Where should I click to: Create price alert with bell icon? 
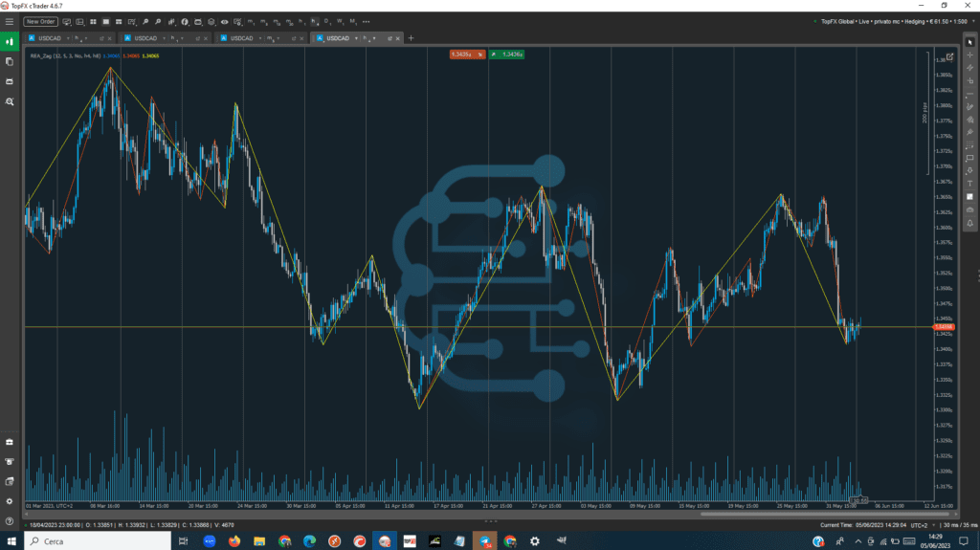[x=970, y=223]
